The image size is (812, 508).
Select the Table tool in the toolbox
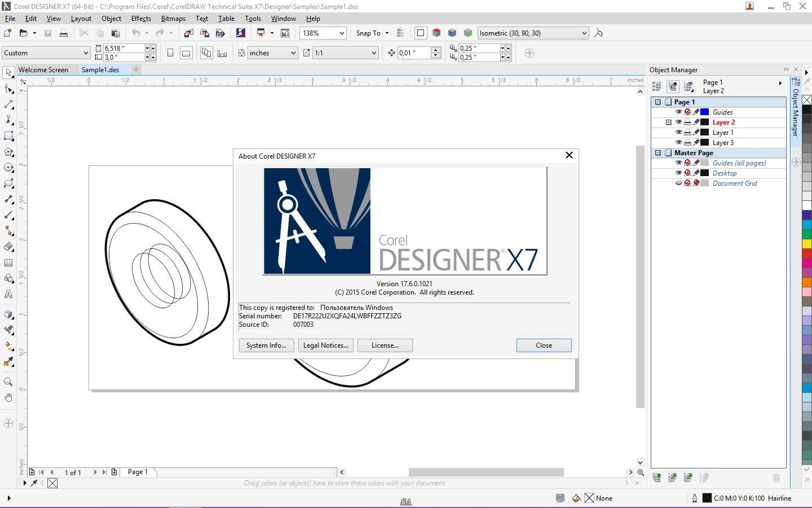coord(8,262)
